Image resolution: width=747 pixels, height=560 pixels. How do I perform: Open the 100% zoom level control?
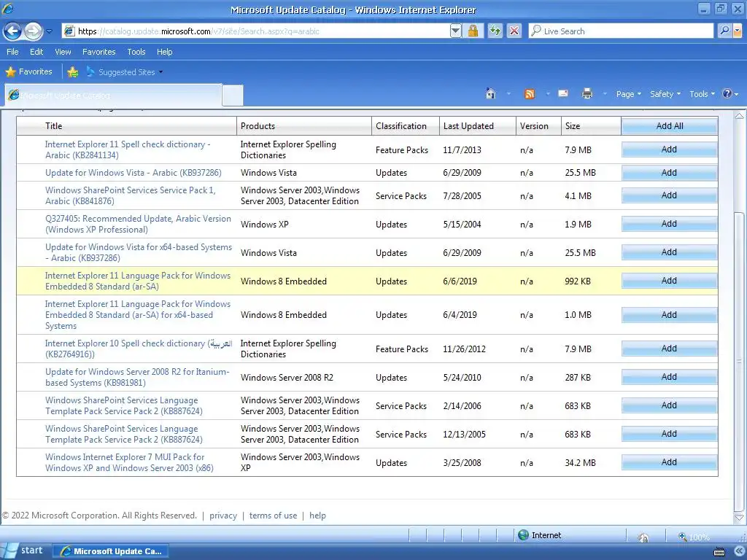(694, 537)
